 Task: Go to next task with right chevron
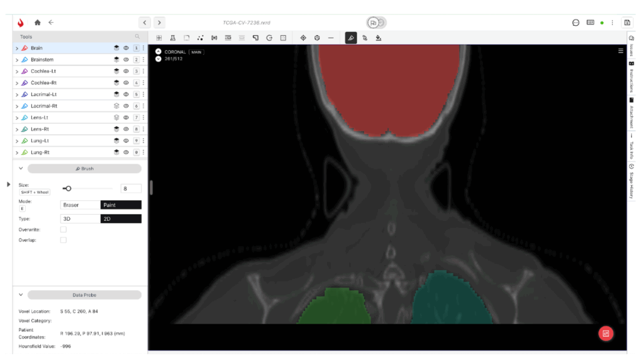[159, 23]
